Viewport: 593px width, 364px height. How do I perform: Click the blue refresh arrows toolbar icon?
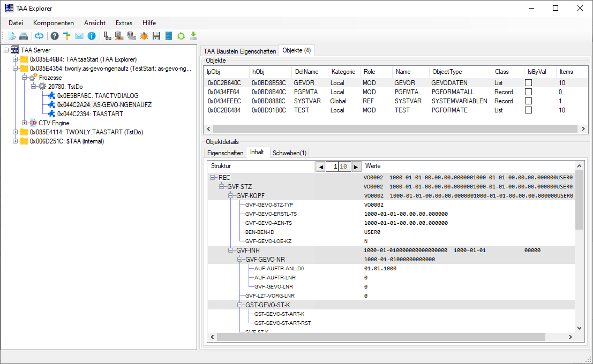(39, 36)
